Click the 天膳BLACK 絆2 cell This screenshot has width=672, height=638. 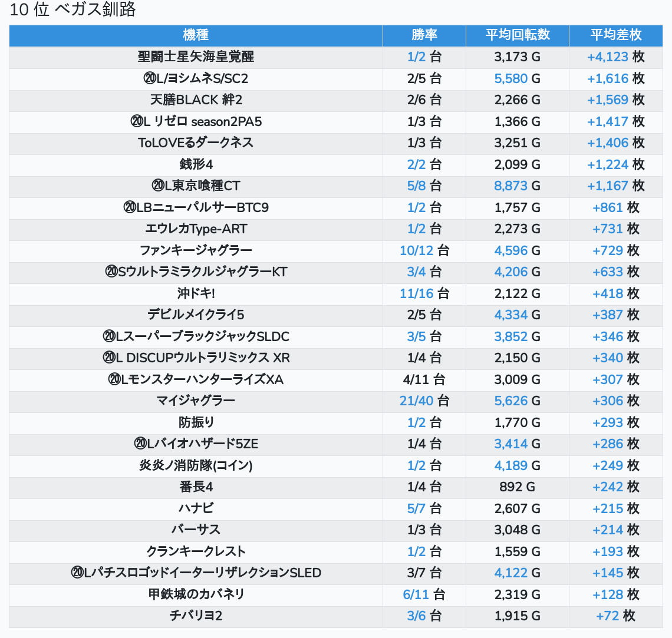pos(196,100)
